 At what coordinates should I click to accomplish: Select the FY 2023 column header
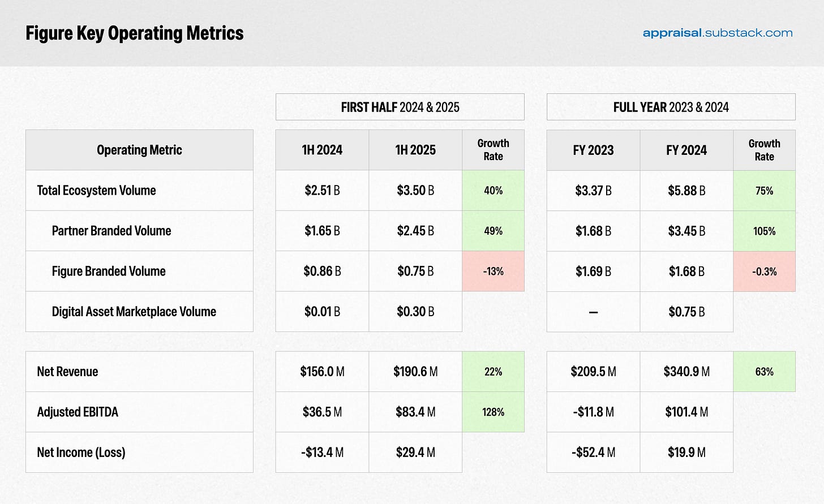click(x=593, y=150)
